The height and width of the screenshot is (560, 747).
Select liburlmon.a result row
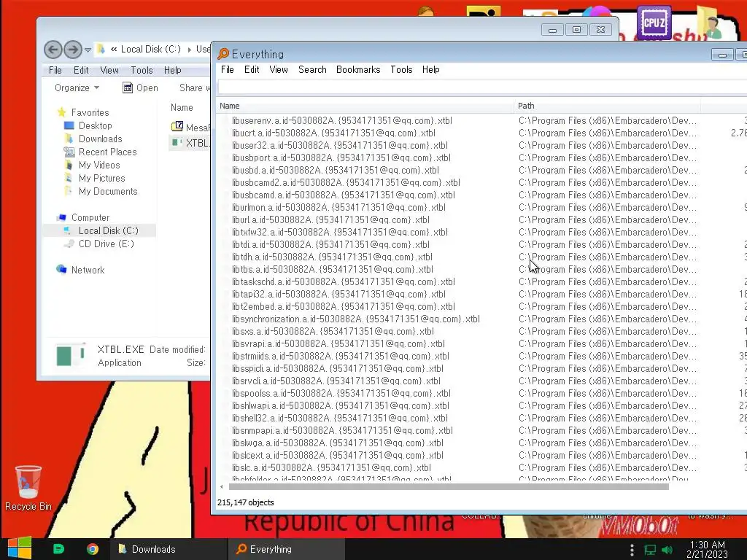tap(338, 207)
